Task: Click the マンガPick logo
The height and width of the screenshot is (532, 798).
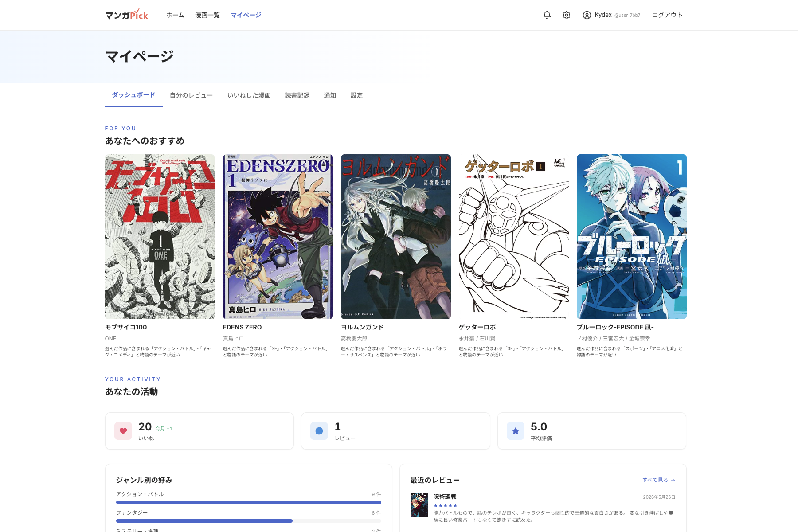Action: pyautogui.click(x=127, y=15)
